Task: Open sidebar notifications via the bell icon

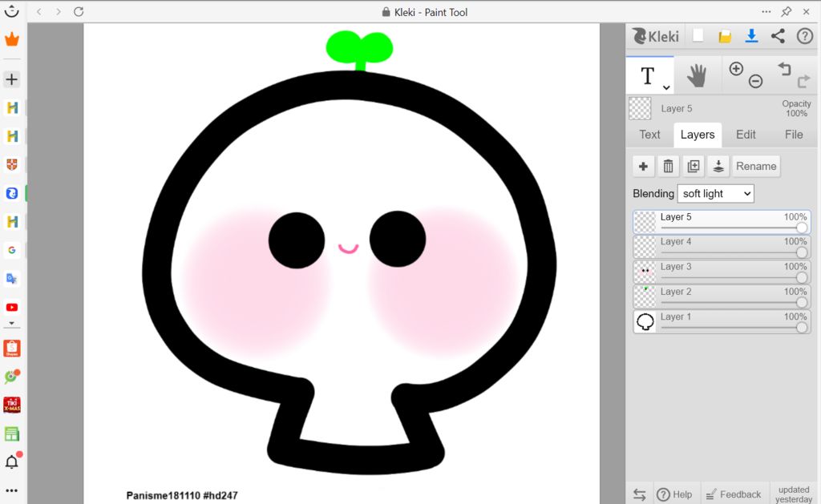Action: tap(11, 461)
